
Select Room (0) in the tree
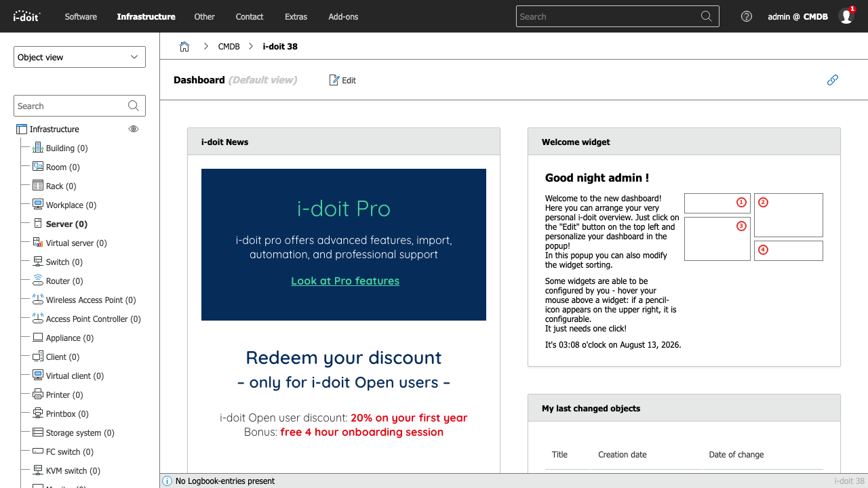62,167
